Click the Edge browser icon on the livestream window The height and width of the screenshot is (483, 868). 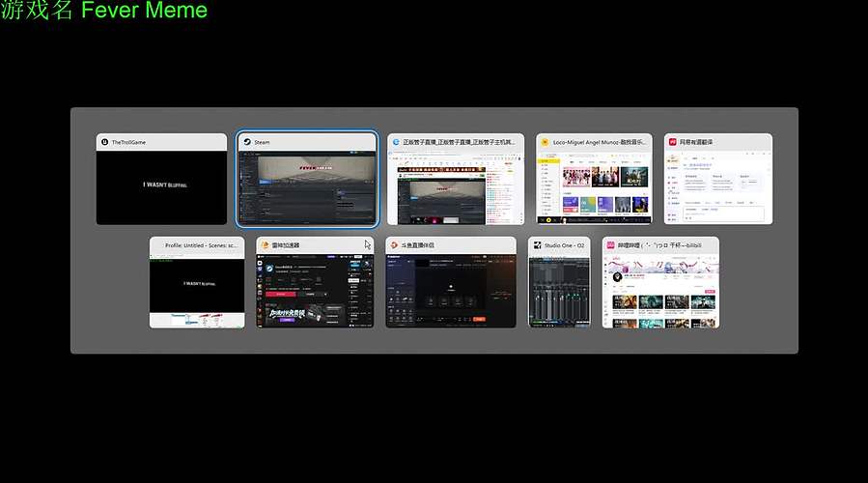395,142
